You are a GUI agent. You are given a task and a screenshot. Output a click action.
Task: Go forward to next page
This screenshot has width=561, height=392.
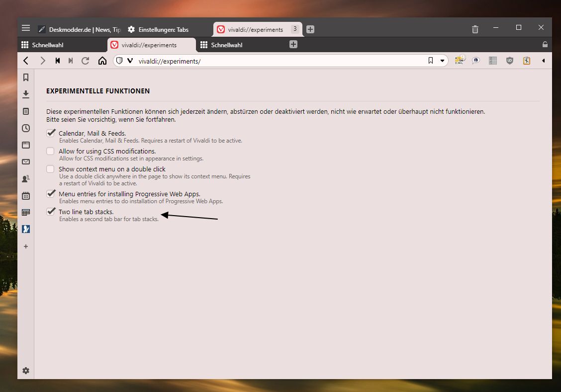(x=43, y=61)
